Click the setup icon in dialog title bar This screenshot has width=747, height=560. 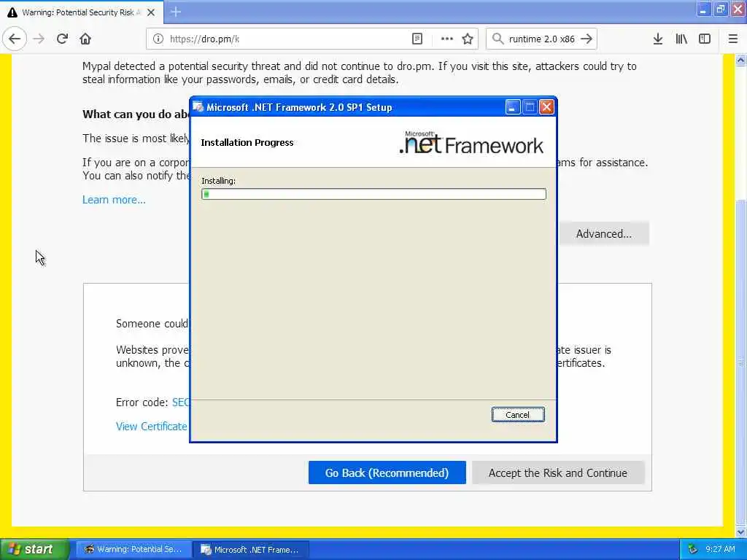tap(198, 107)
